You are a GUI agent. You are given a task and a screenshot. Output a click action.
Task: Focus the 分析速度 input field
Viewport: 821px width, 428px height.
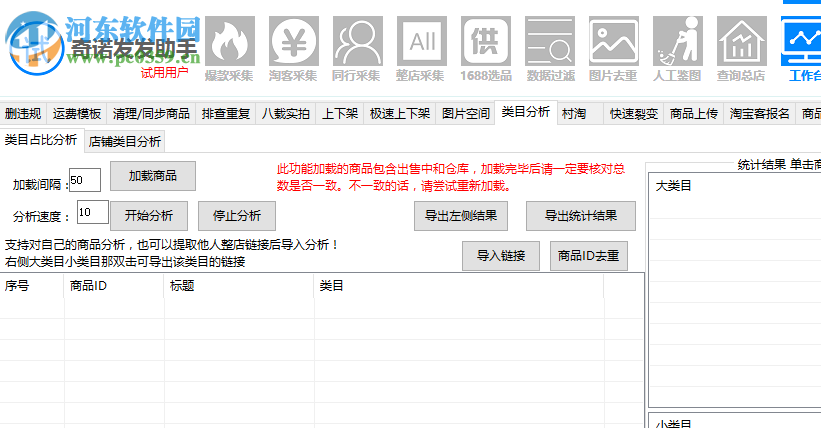[x=93, y=212]
